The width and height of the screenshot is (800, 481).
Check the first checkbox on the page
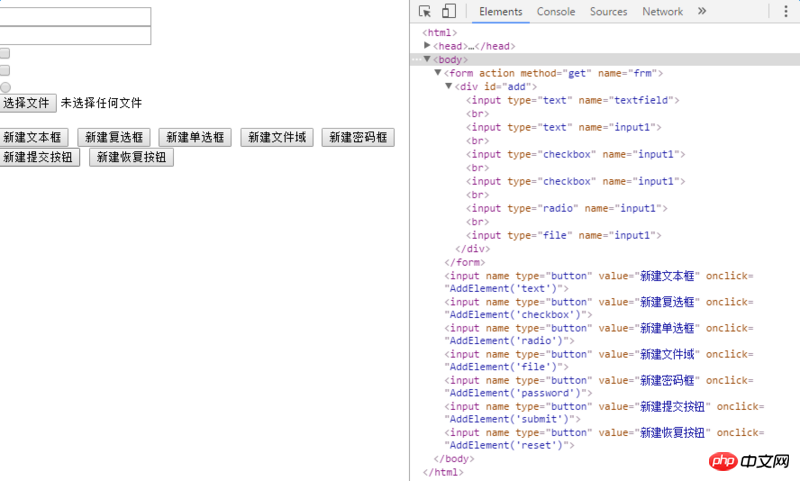[x=5, y=53]
